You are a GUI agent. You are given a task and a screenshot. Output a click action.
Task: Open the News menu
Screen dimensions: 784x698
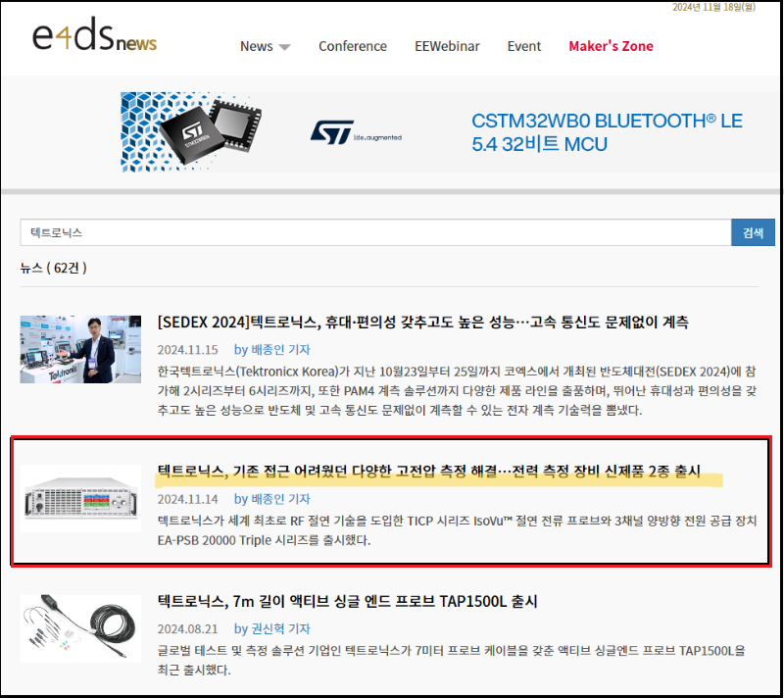[257, 46]
